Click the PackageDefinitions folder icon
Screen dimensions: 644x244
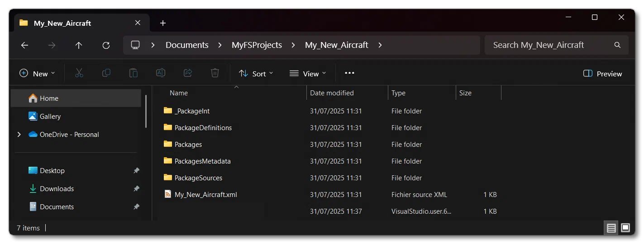168,127
